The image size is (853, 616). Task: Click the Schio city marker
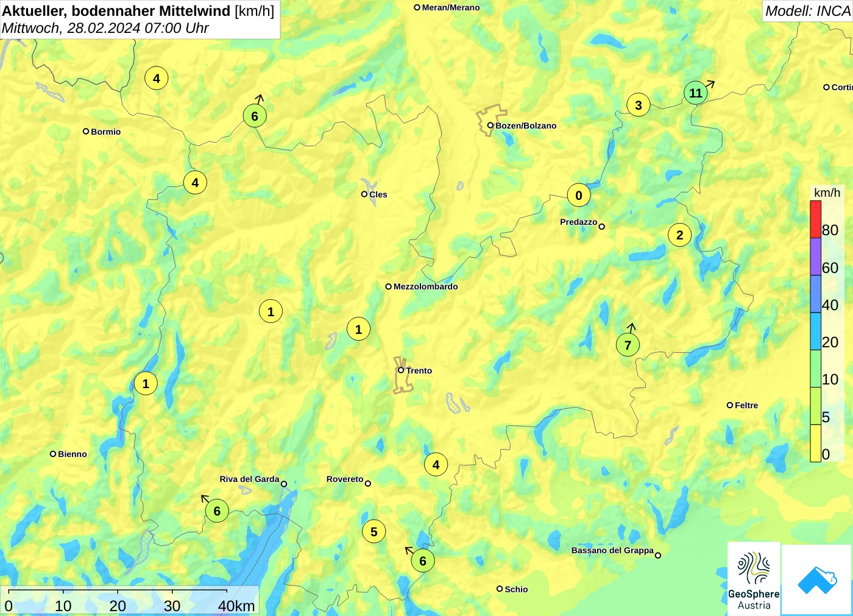tap(500, 589)
